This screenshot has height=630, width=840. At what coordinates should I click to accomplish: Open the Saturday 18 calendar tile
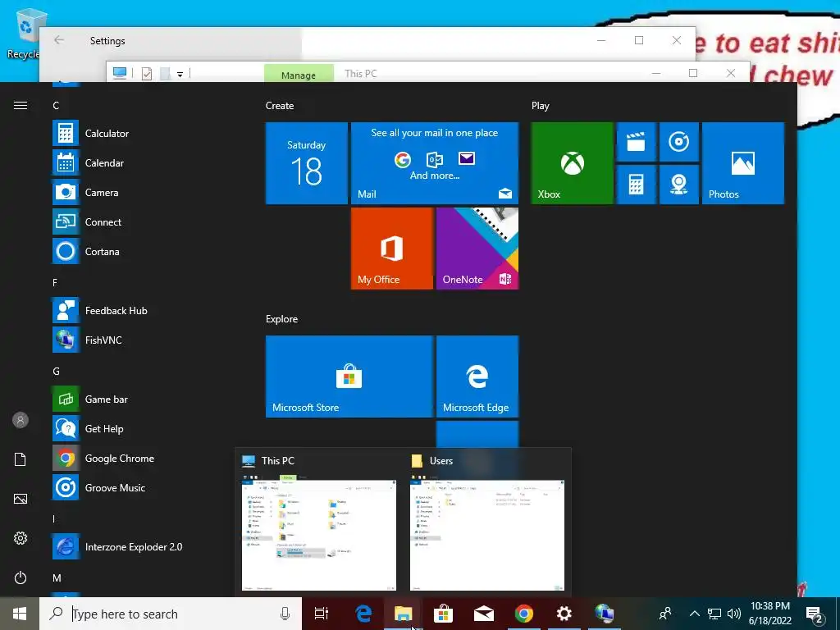point(307,163)
